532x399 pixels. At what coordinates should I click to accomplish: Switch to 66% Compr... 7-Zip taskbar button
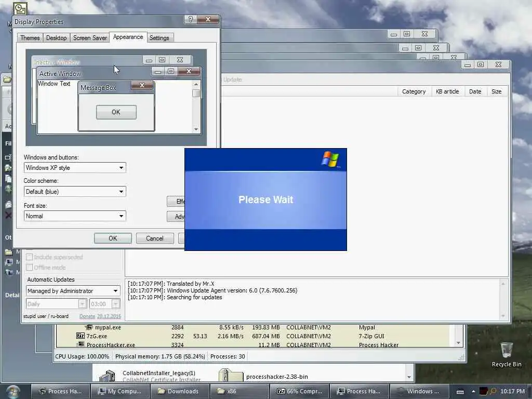click(x=300, y=391)
